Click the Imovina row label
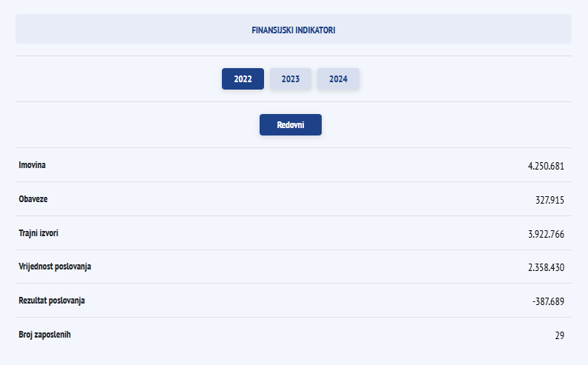 point(32,165)
